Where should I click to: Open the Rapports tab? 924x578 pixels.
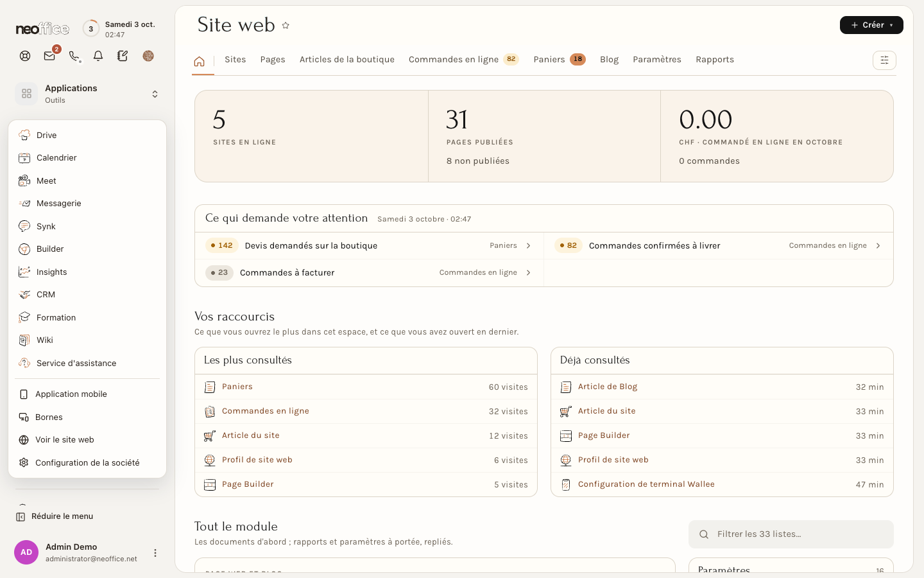[715, 60]
